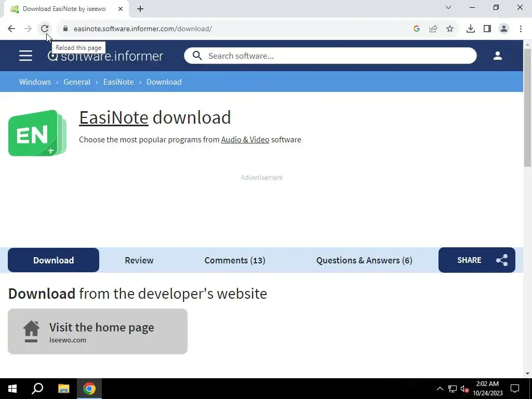The image size is (532, 399).
Task: Click the Chrome taskbar icon
Action: (89, 389)
